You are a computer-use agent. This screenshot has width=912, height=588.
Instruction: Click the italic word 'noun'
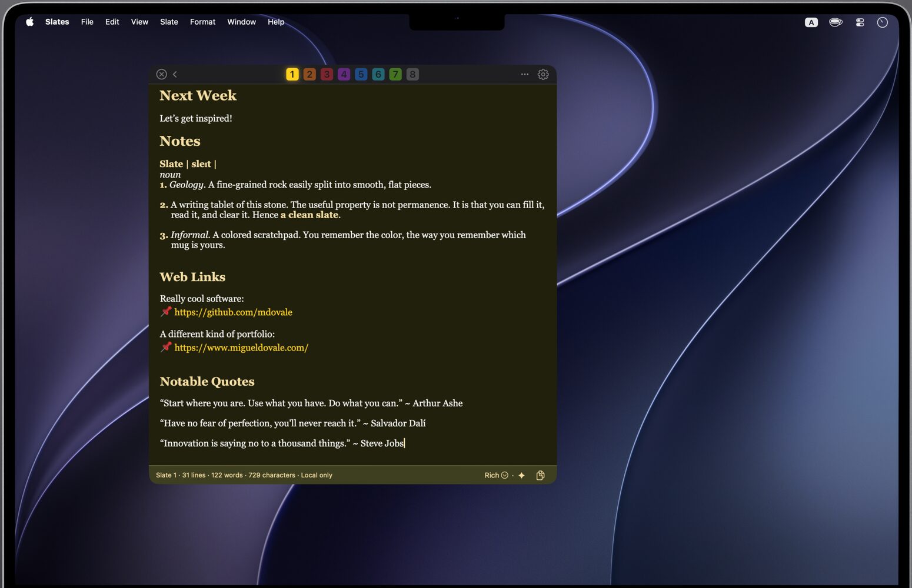(x=170, y=175)
